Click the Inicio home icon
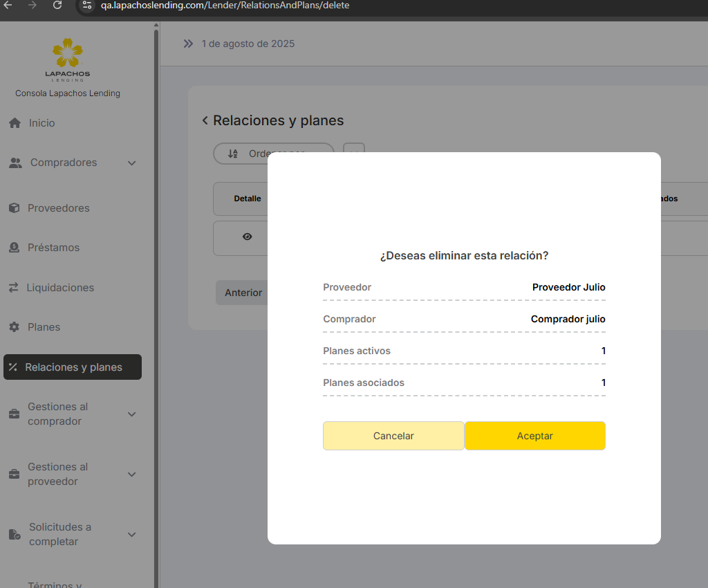The width and height of the screenshot is (708, 588). pyautogui.click(x=15, y=123)
